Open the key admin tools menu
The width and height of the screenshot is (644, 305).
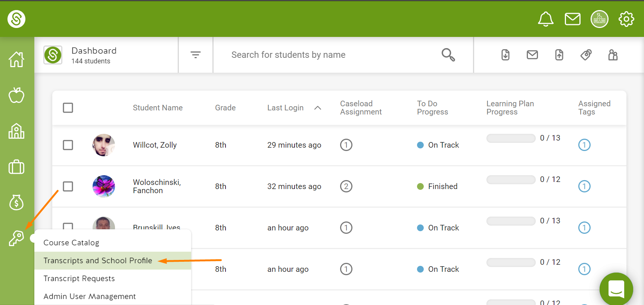pyautogui.click(x=16, y=238)
